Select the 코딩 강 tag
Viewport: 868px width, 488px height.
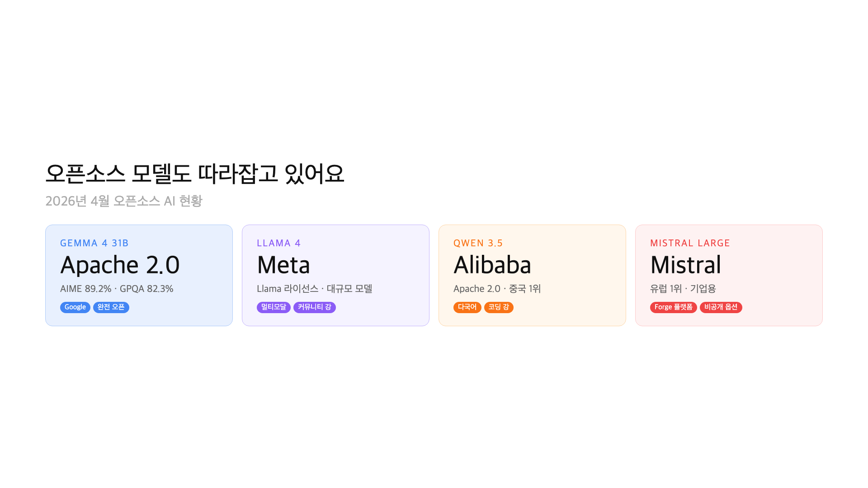tap(499, 307)
